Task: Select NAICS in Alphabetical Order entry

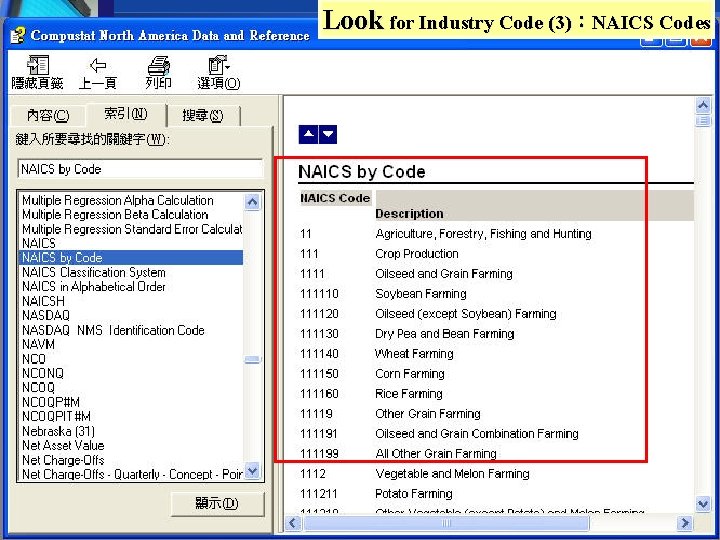Action: click(x=94, y=287)
